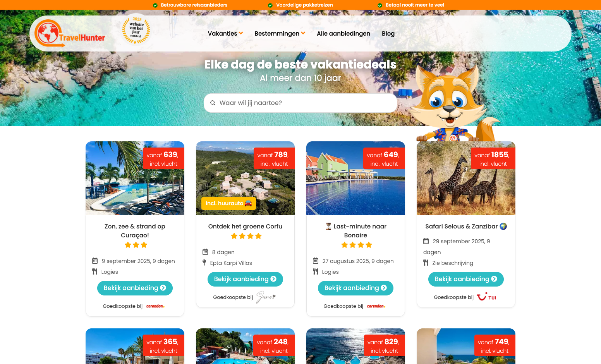This screenshot has height=364, width=601.
Task: Focus the Waar wil jij naartoe search field
Action: click(x=300, y=103)
